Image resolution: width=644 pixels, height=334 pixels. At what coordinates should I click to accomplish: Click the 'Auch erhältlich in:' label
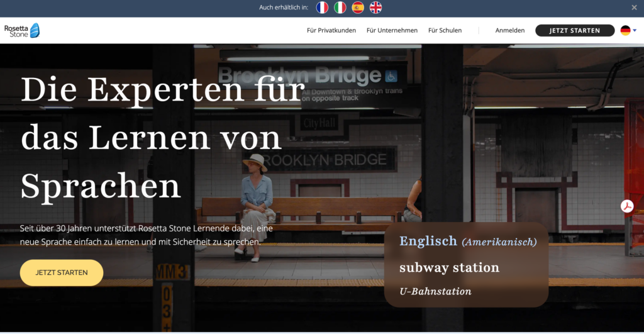point(284,8)
